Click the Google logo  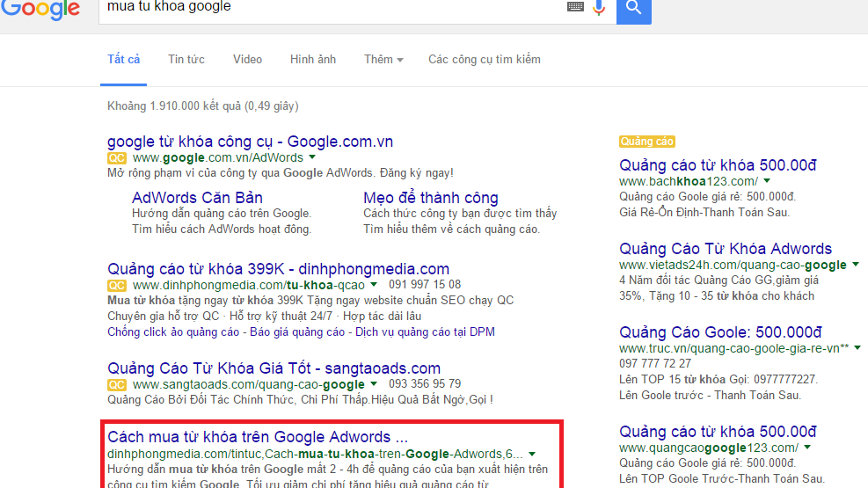click(x=40, y=9)
